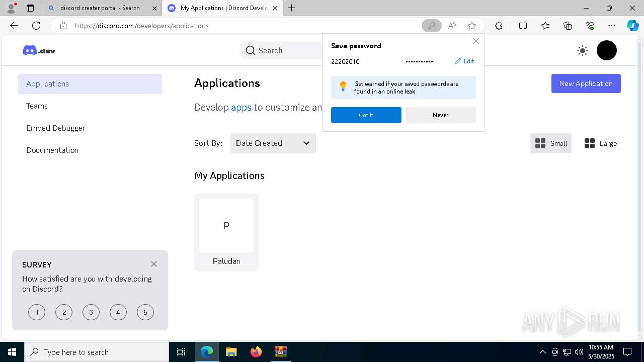Image resolution: width=644 pixels, height=362 pixels.
Task: Switch to 'discord creater portal - Search' tab
Action: [100, 8]
